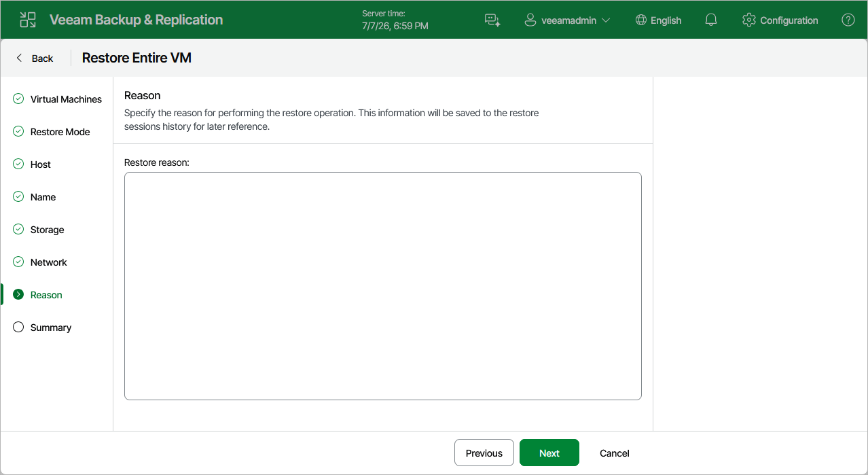The image size is (868, 475).
Task: Jump to the Summary step
Action: click(50, 328)
